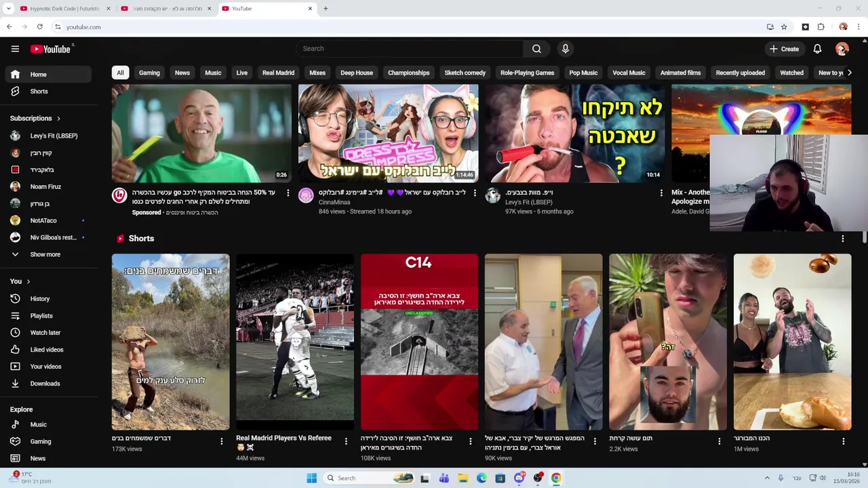This screenshot has width=868, height=488.
Task: Play the Levy's Fit vape video thumbnail
Action: point(575,133)
